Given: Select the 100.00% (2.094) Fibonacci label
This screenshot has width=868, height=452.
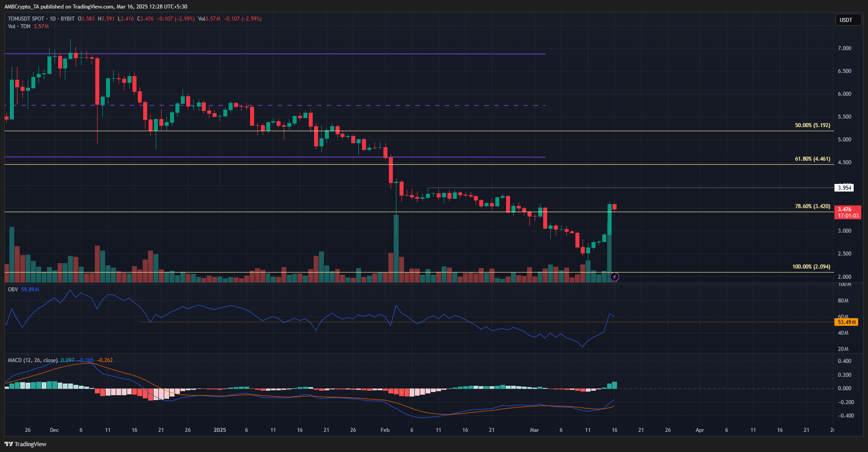Looking at the screenshot, I should 811,267.
